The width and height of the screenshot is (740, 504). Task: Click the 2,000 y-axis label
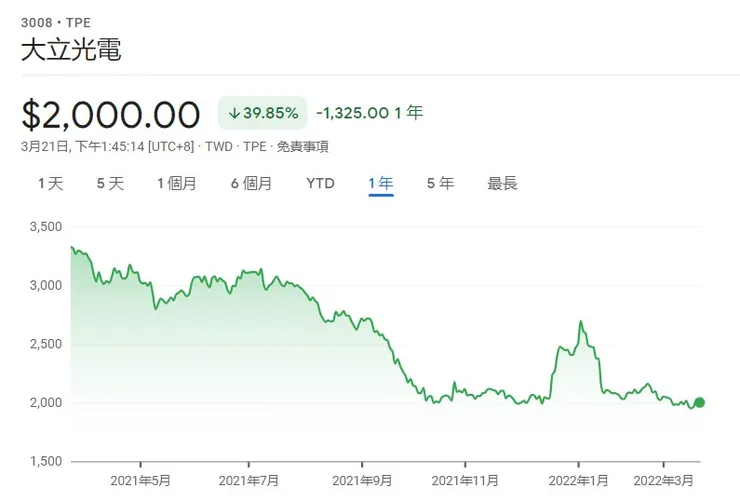pyautogui.click(x=46, y=403)
